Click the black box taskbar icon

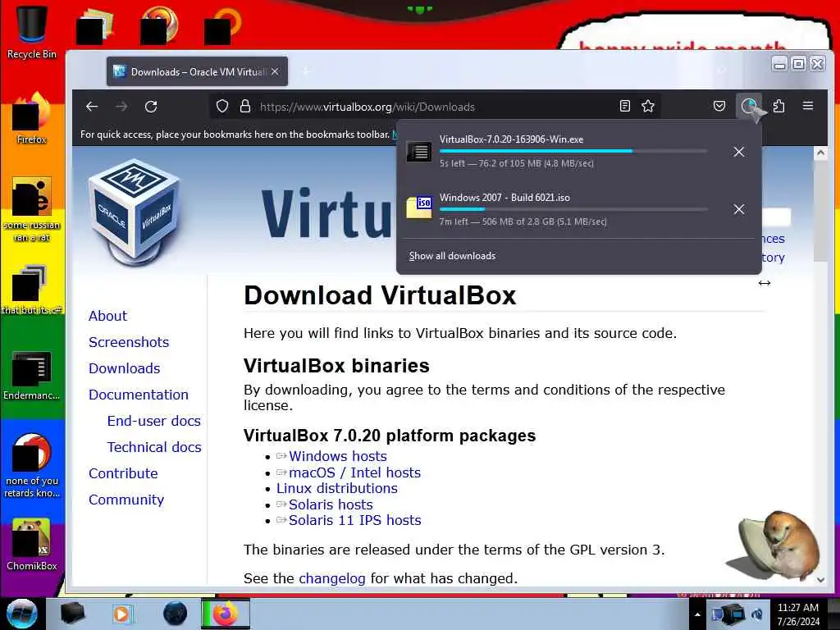click(x=72, y=614)
